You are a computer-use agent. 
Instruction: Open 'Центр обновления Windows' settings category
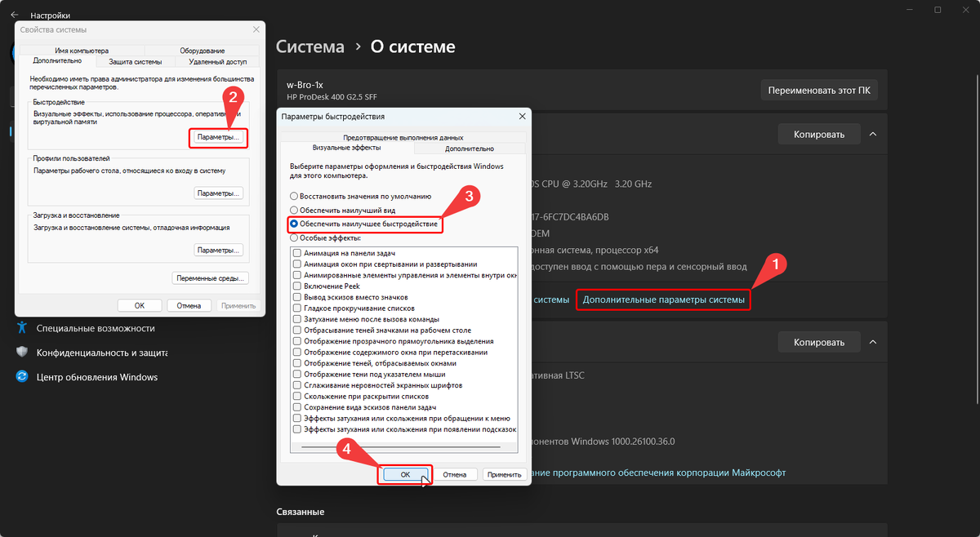tap(97, 377)
